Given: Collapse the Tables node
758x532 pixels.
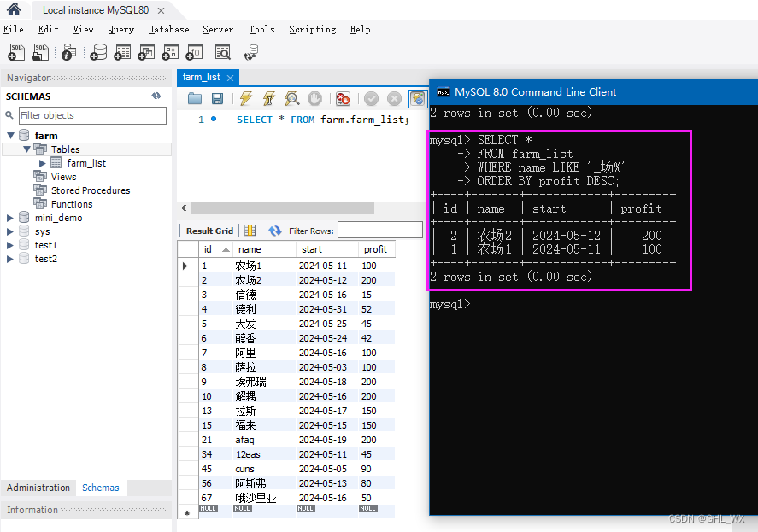Looking at the screenshot, I should click(27, 149).
